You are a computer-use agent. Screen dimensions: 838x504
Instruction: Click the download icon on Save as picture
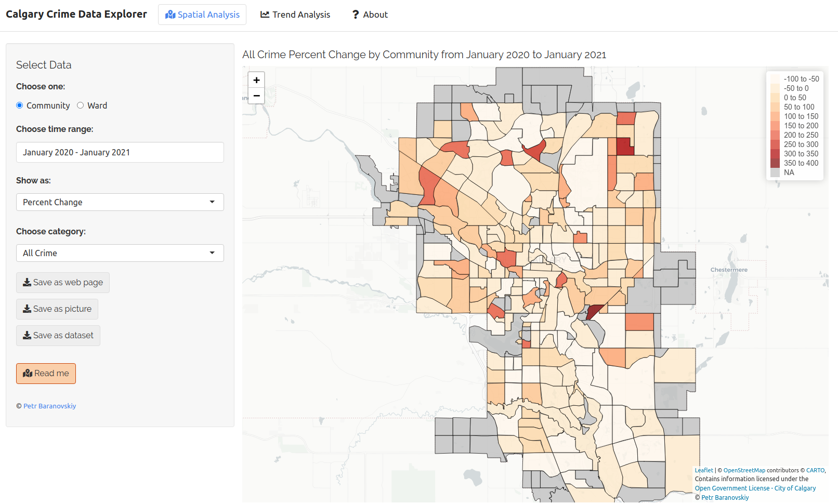tap(27, 309)
